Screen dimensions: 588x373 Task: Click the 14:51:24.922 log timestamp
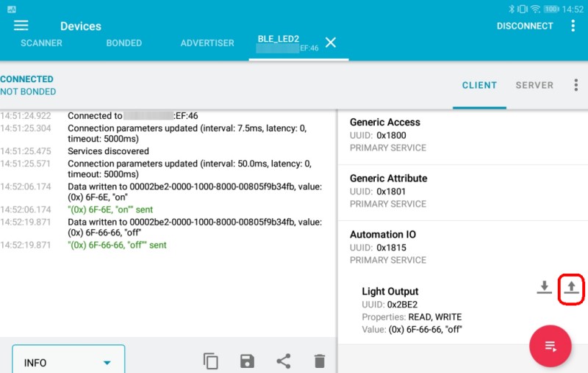[26, 116]
